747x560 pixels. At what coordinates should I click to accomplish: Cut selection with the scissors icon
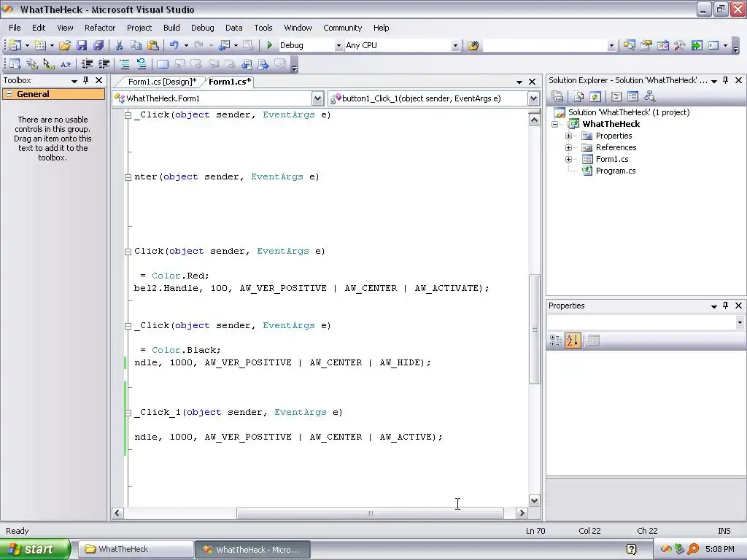click(x=119, y=45)
